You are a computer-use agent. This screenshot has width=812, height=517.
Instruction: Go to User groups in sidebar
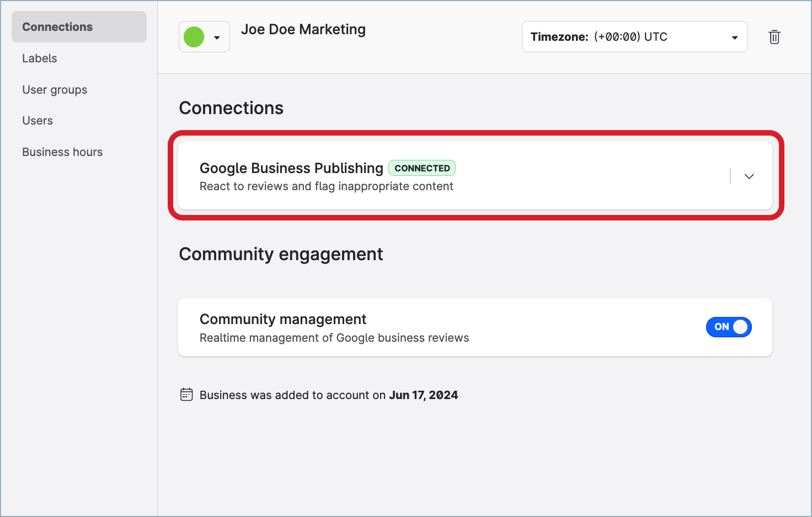tap(55, 90)
